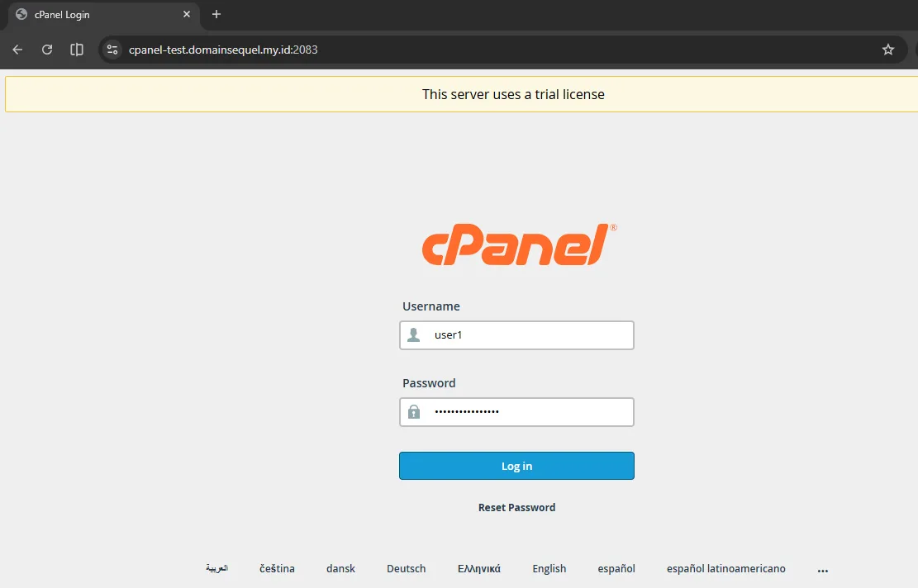918x588 pixels.
Task: Switch language to dansk
Action: (x=340, y=568)
